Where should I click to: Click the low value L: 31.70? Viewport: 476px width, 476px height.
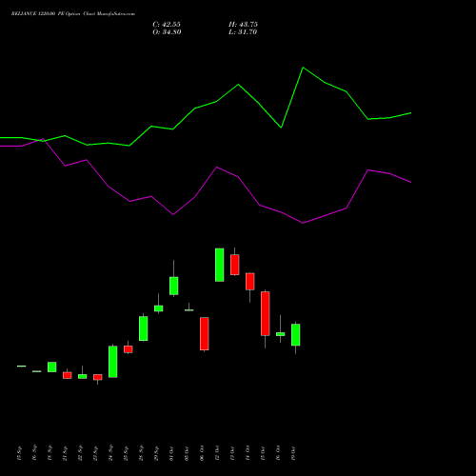tap(243, 32)
